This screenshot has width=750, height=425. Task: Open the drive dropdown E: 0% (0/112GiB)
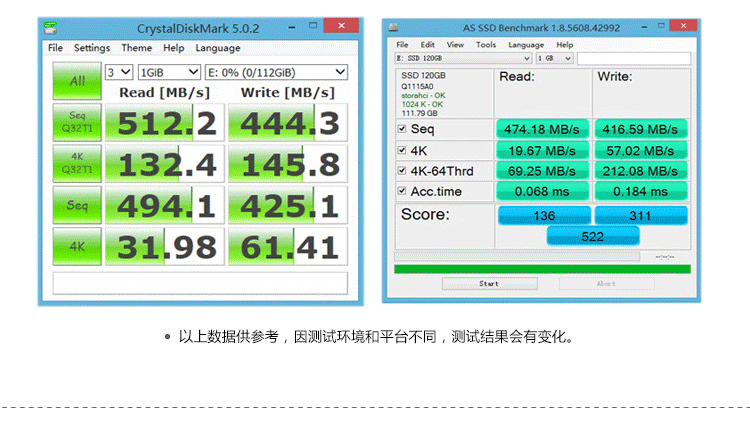coord(276,72)
